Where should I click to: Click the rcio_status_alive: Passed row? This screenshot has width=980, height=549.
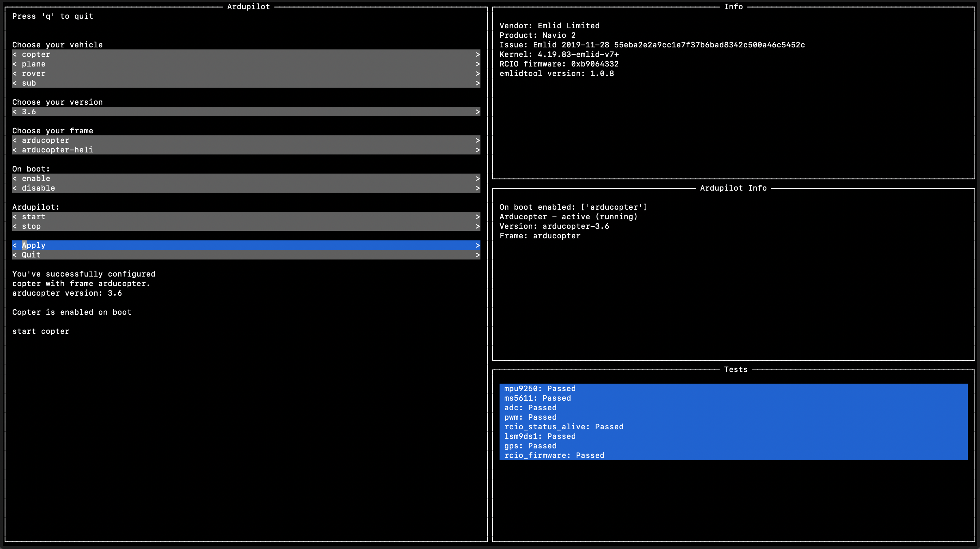point(733,427)
